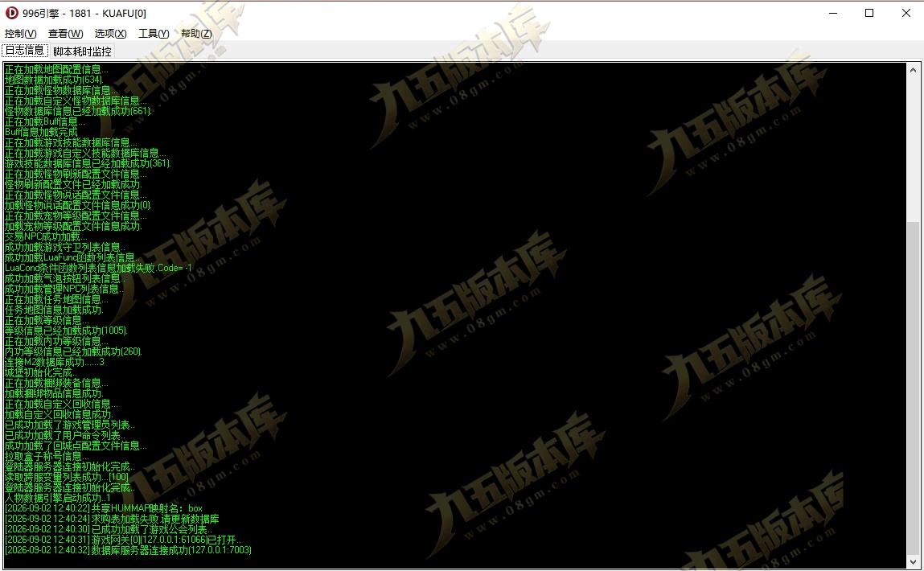Switch to the 日志信息 tab

point(25,51)
